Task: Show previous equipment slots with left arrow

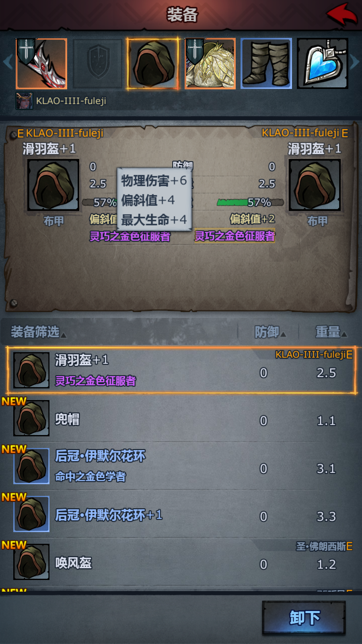Action: 7,62
